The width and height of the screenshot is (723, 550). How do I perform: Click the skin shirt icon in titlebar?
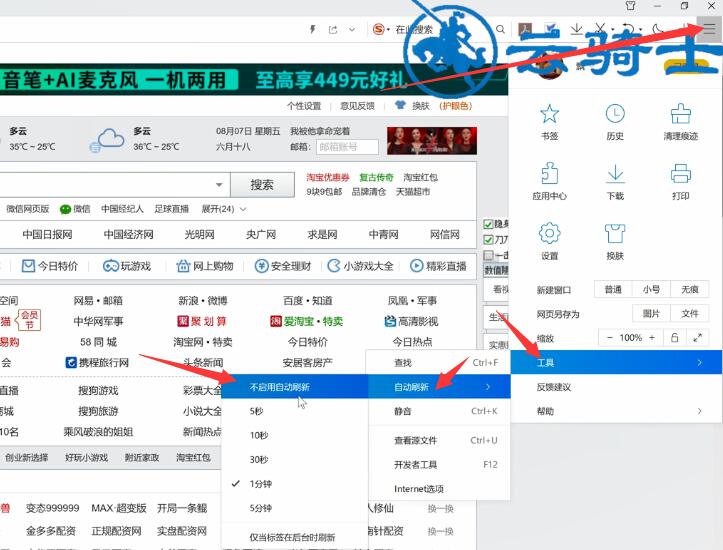click(x=630, y=6)
